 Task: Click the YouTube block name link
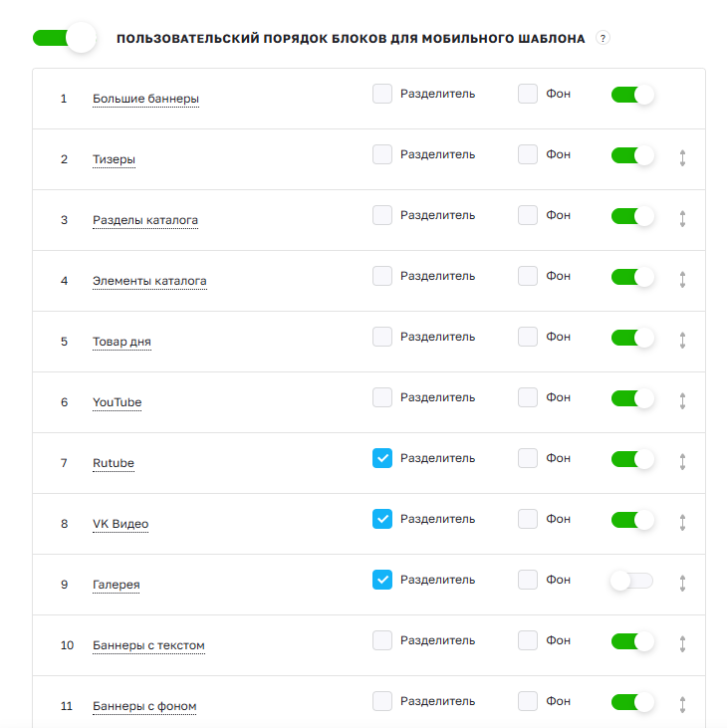tap(117, 402)
